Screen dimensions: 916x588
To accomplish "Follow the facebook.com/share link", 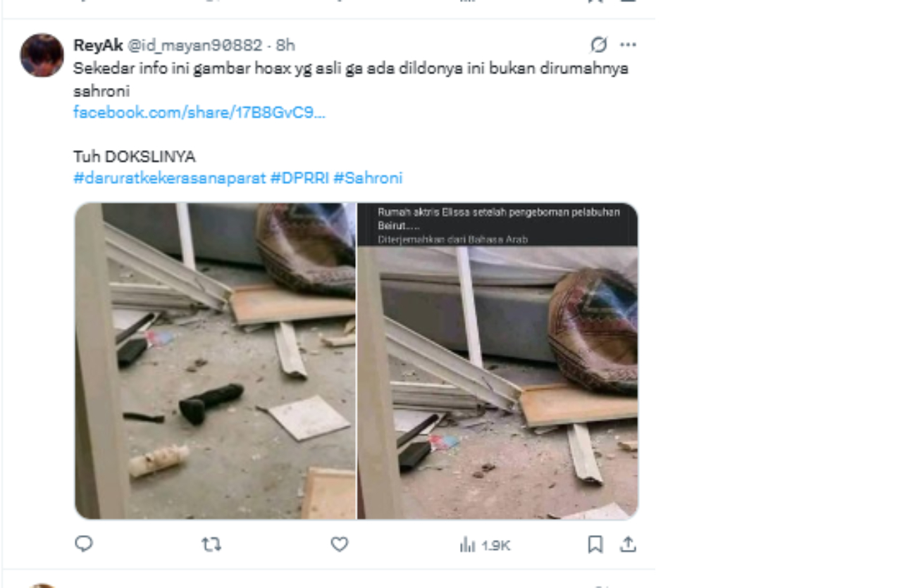I will [x=199, y=112].
